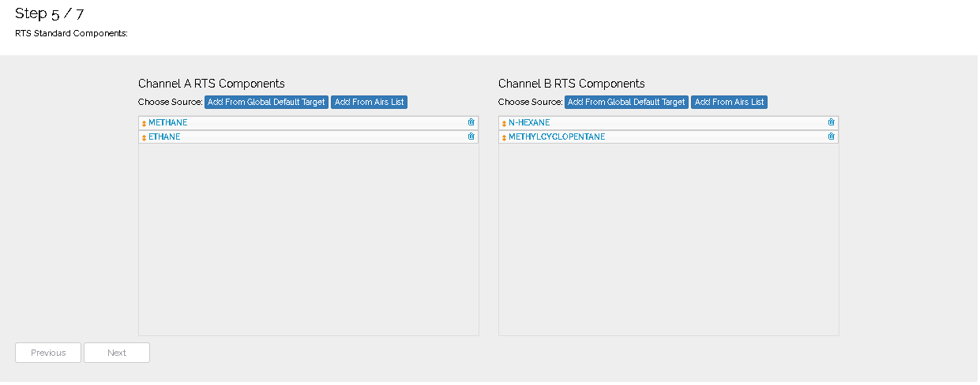This screenshot has height=385, width=980.
Task: Add From Global Default Target for Channel B
Action: (x=626, y=103)
